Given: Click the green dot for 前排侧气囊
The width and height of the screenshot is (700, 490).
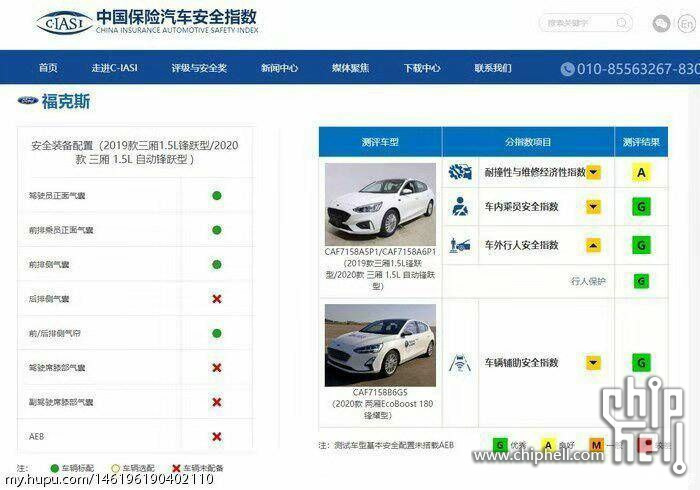Looking at the screenshot, I should coord(217,265).
